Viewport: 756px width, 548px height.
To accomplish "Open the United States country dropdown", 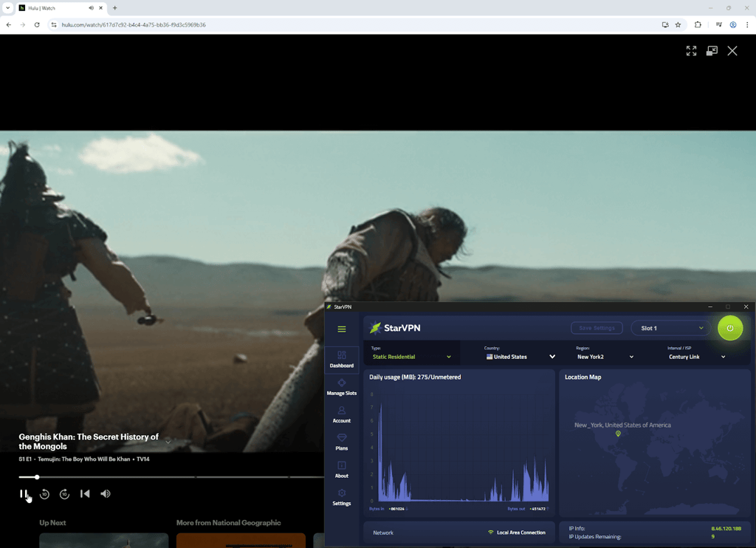I will pyautogui.click(x=520, y=357).
